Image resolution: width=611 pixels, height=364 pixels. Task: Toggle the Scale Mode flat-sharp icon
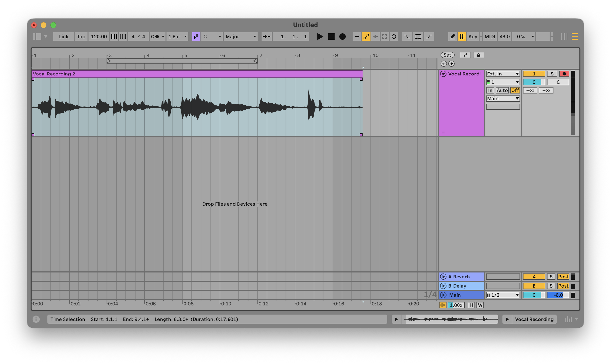point(196,37)
